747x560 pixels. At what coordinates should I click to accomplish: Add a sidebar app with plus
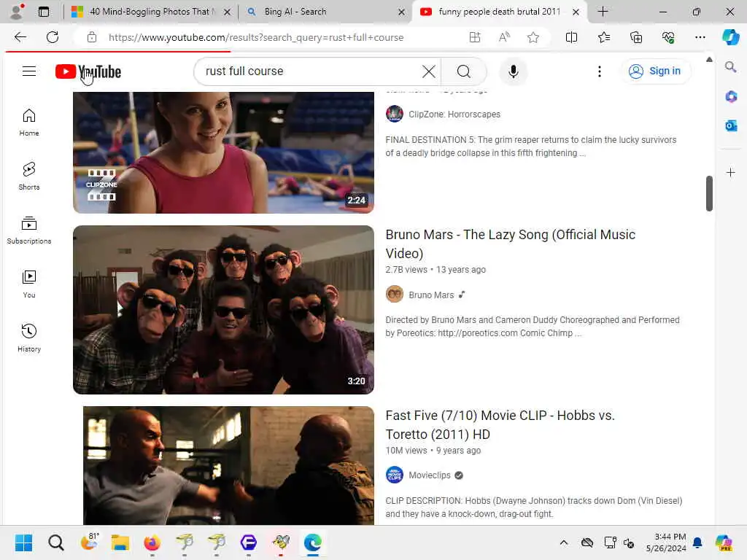730,172
